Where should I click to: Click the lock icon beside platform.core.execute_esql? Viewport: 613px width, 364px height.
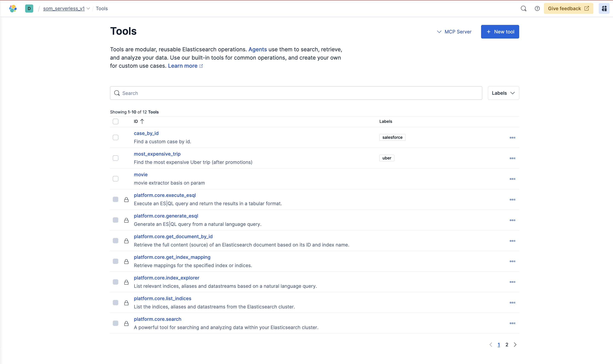pyautogui.click(x=127, y=199)
